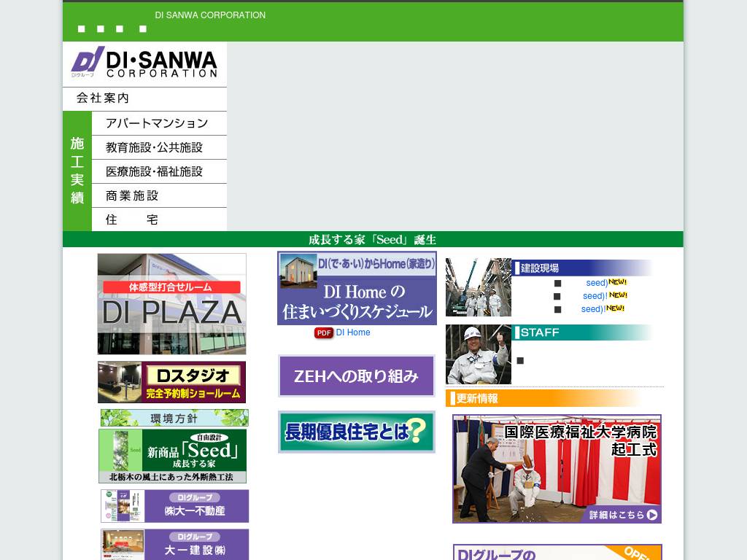Select 教育施設・公共施設 in the menu
Image resolution: width=747 pixels, height=560 pixels.
tap(159, 147)
